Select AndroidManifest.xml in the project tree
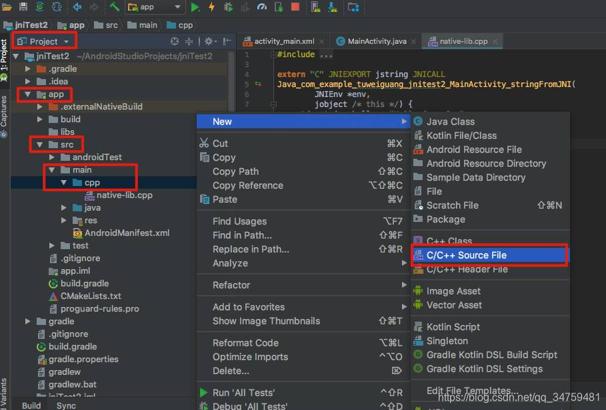 point(121,233)
